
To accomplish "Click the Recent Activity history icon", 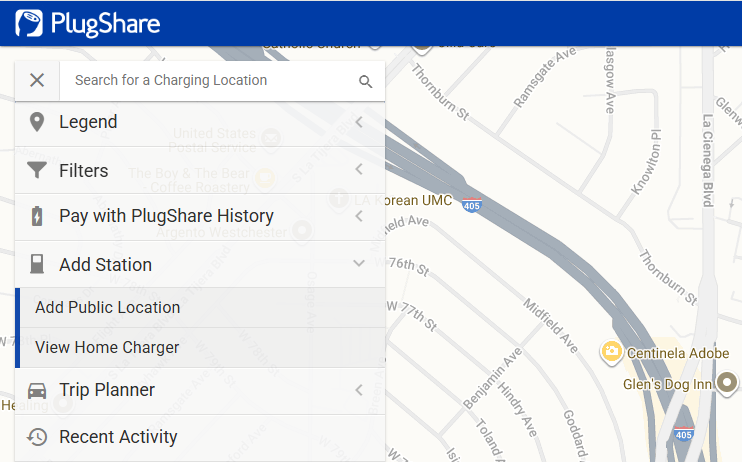I will click(x=37, y=437).
